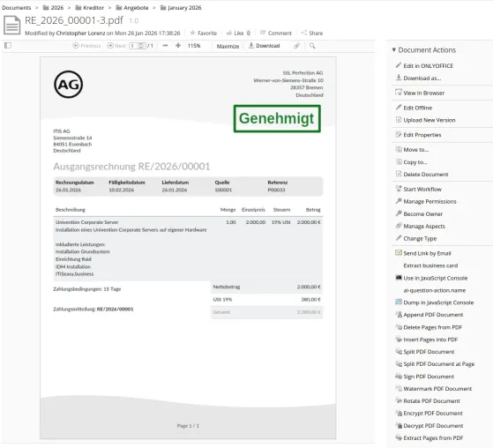The height and width of the screenshot is (448, 493).
Task: Click the Append PDF Document icon
Action: pyautogui.click(x=399, y=315)
